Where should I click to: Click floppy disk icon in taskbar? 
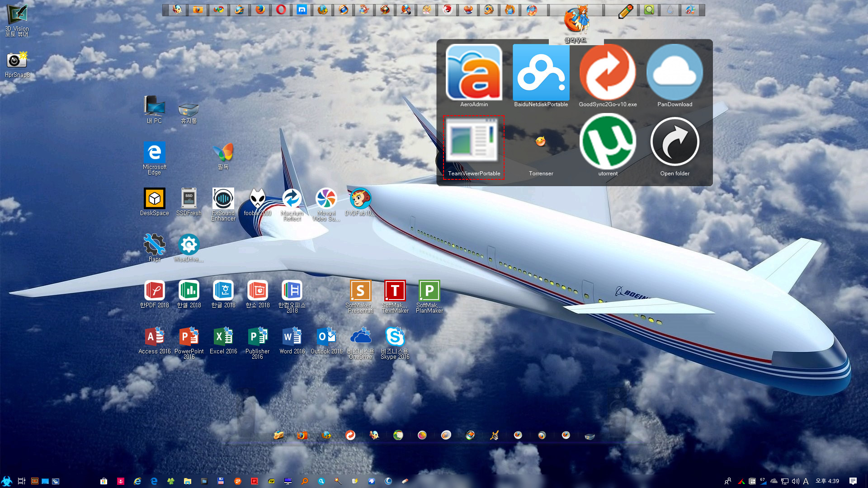click(221, 481)
